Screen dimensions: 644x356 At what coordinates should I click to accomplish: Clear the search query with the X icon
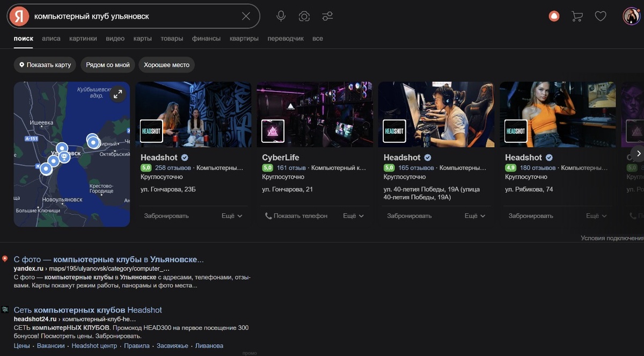point(246,16)
